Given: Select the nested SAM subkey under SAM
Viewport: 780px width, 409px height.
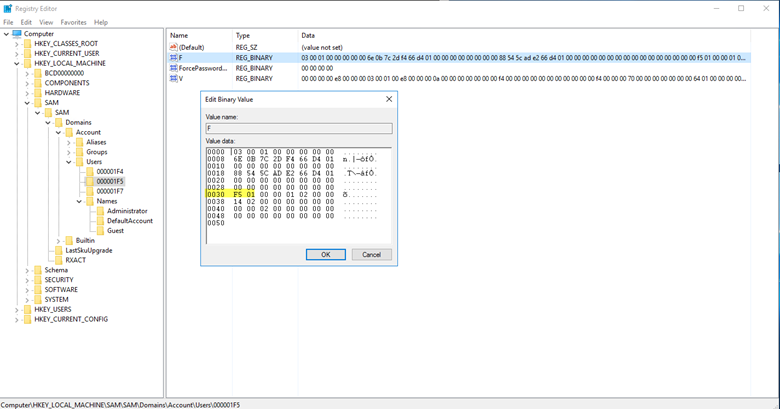Looking at the screenshot, I should [62, 112].
